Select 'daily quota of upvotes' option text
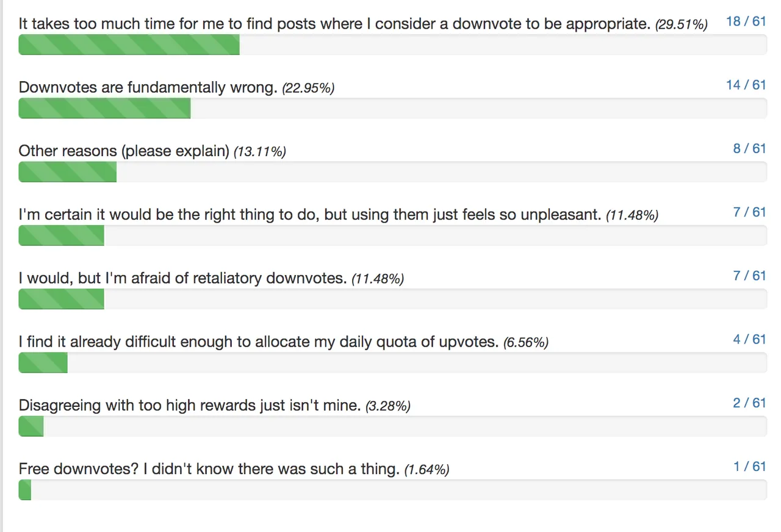This screenshot has width=781, height=532. pyautogui.click(x=259, y=342)
